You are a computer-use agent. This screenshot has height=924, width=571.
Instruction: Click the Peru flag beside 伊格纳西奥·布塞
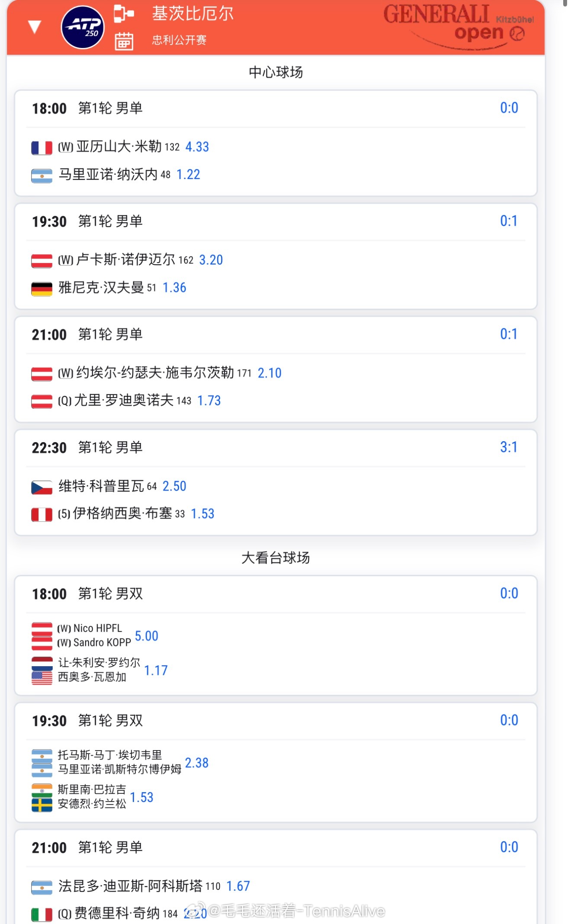click(x=42, y=515)
